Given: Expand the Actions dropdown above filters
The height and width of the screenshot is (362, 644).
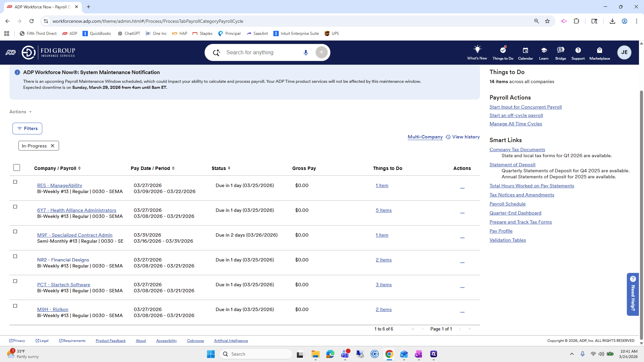Looking at the screenshot, I should pyautogui.click(x=20, y=112).
